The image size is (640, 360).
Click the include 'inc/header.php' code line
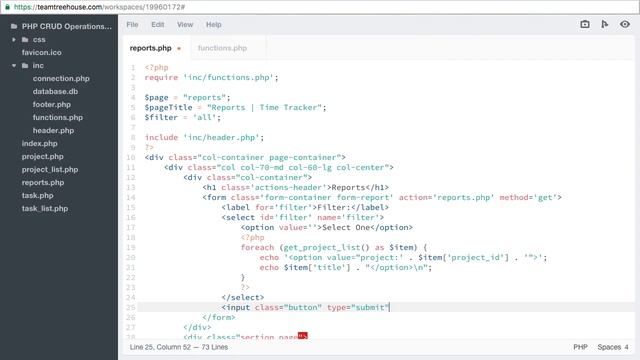click(204, 138)
